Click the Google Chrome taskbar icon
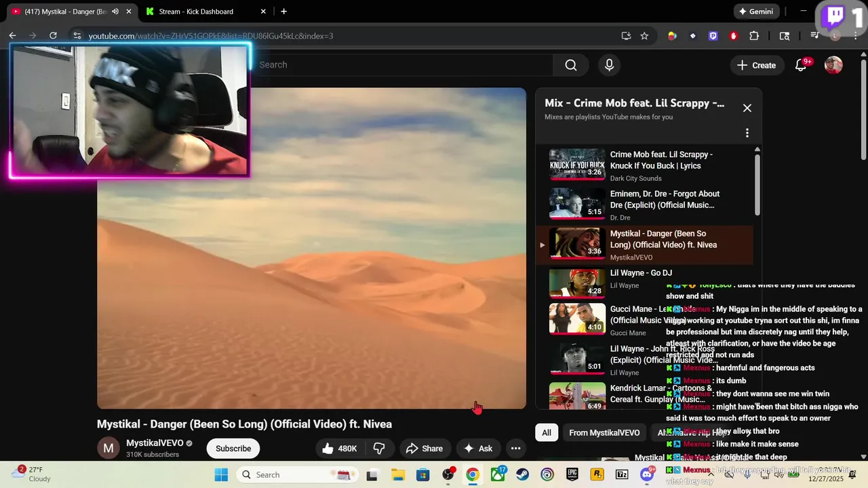Image resolution: width=868 pixels, height=488 pixels. [x=473, y=474]
